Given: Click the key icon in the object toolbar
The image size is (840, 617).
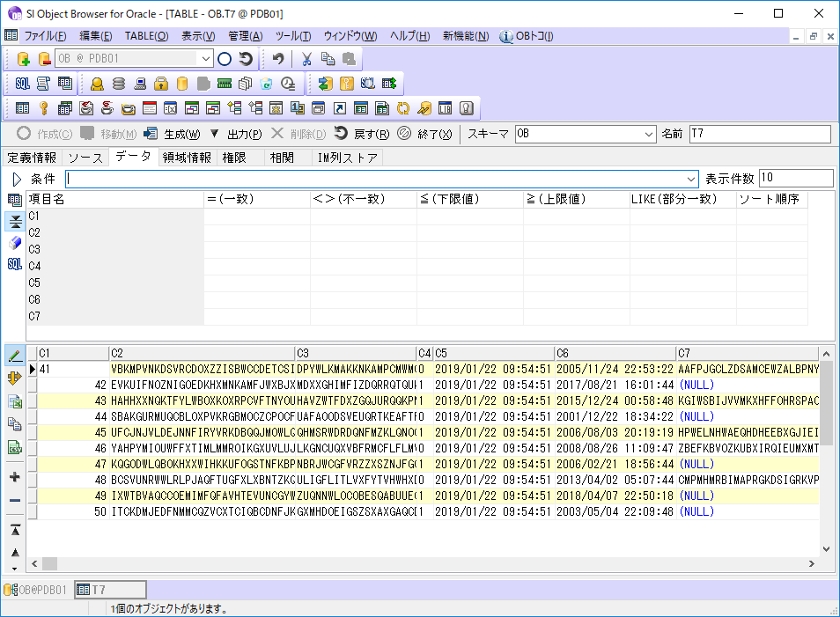Looking at the screenshot, I should (x=43, y=108).
